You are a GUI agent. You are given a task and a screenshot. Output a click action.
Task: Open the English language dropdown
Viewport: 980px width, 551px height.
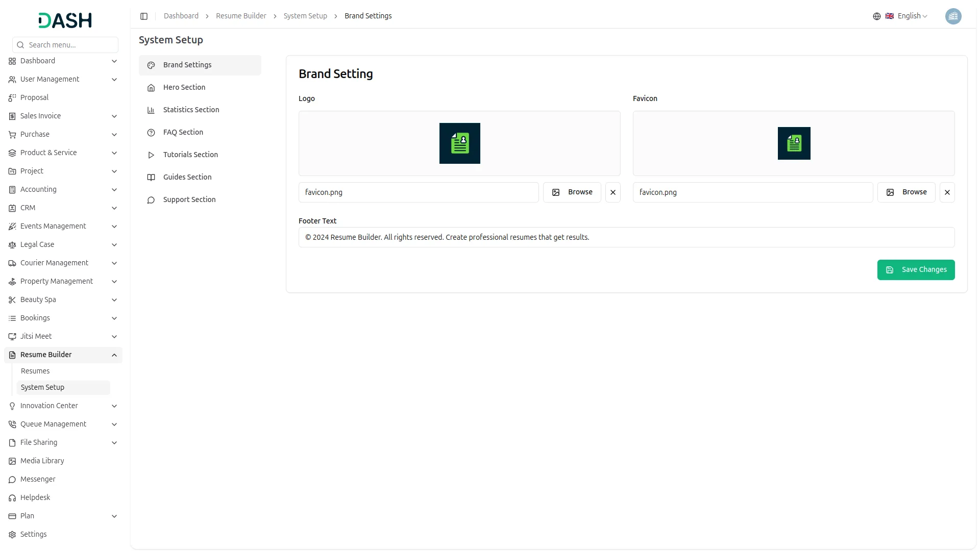[x=912, y=16]
